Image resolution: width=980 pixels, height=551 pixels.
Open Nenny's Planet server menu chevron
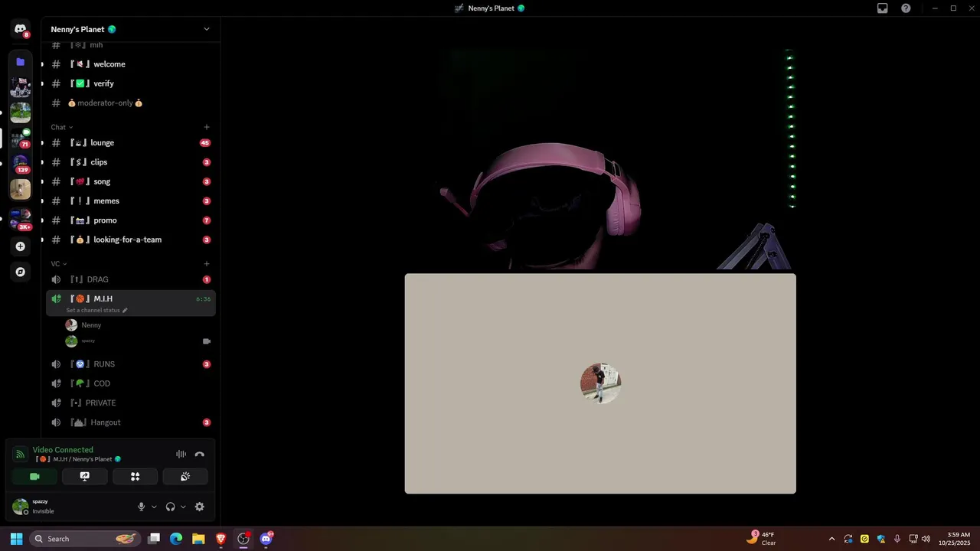coord(206,29)
